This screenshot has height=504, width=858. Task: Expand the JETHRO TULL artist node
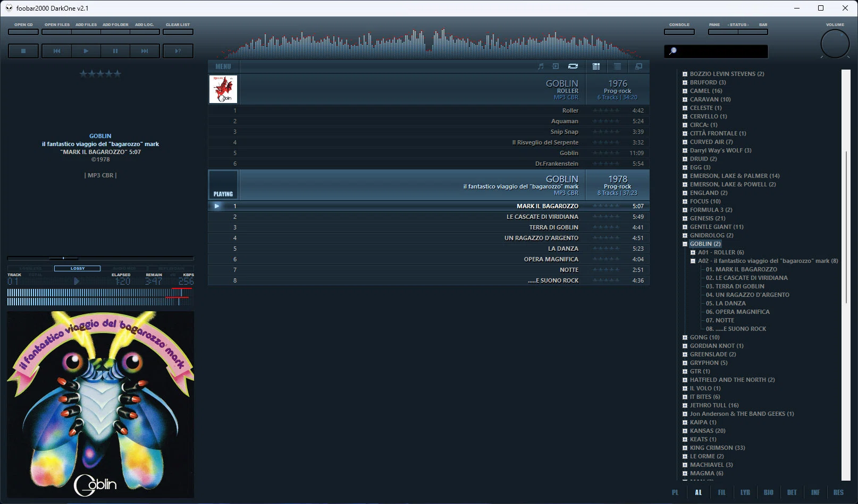685,406
